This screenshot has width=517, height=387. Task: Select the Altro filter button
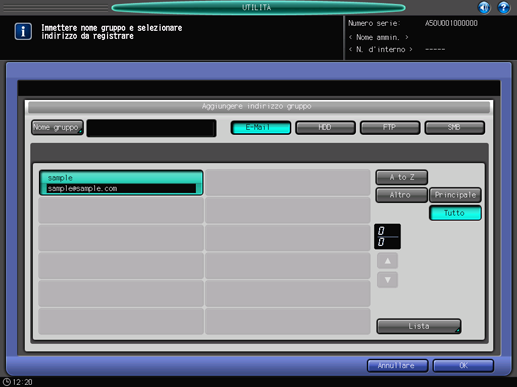pos(402,195)
